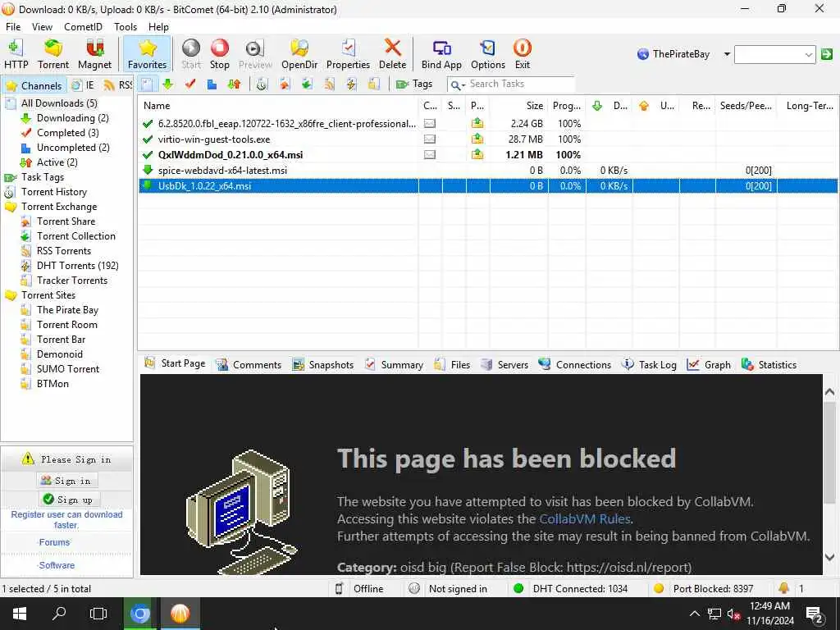Click the Sign in button
This screenshot has width=840, height=630.
[x=67, y=481]
